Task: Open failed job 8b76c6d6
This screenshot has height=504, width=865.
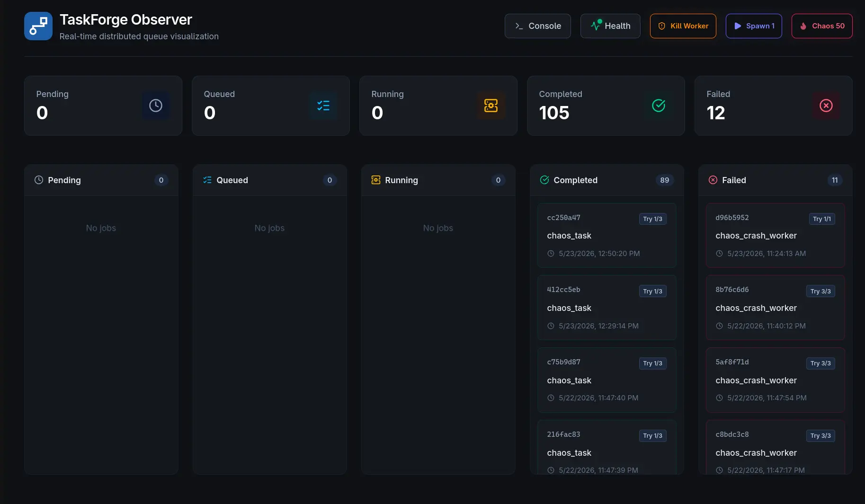Action: point(775,308)
